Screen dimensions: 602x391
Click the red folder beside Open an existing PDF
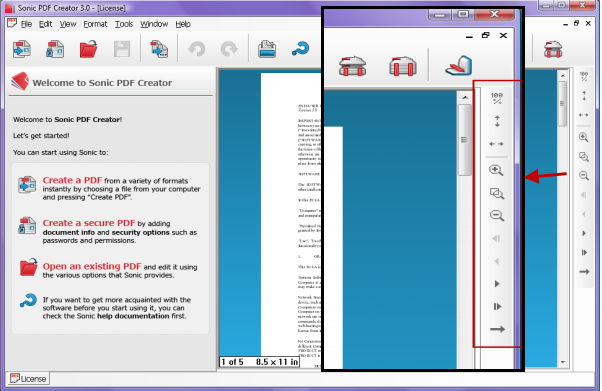point(28,267)
